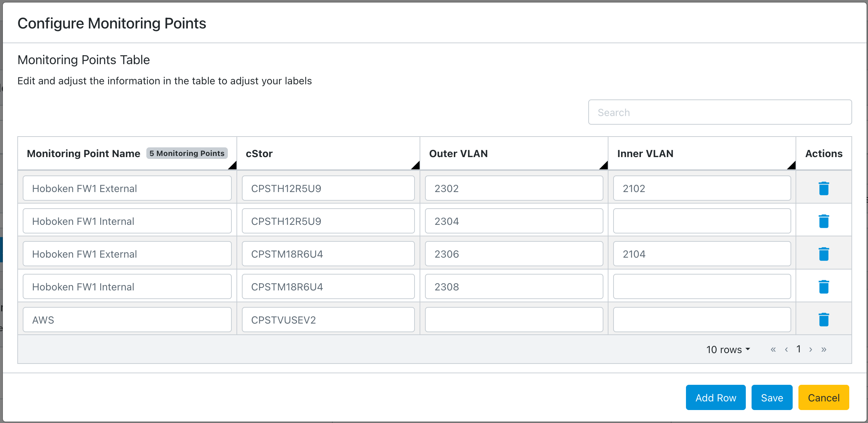
Task: Edit the Outer VLAN field containing 2306
Action: [x=514, y=254]
